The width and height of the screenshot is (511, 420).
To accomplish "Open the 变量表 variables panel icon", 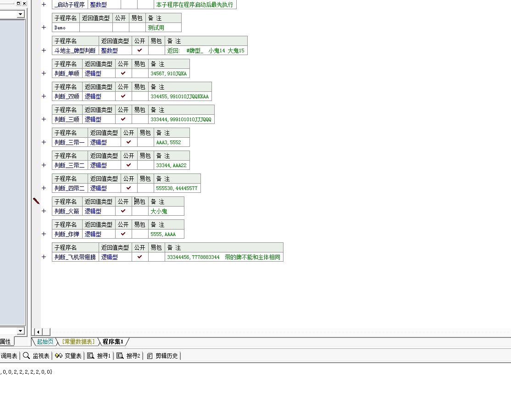I will [58, 356].
